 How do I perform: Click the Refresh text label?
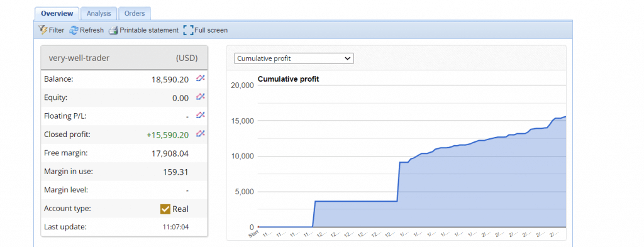pyautogui.click(x=92, y=30)
